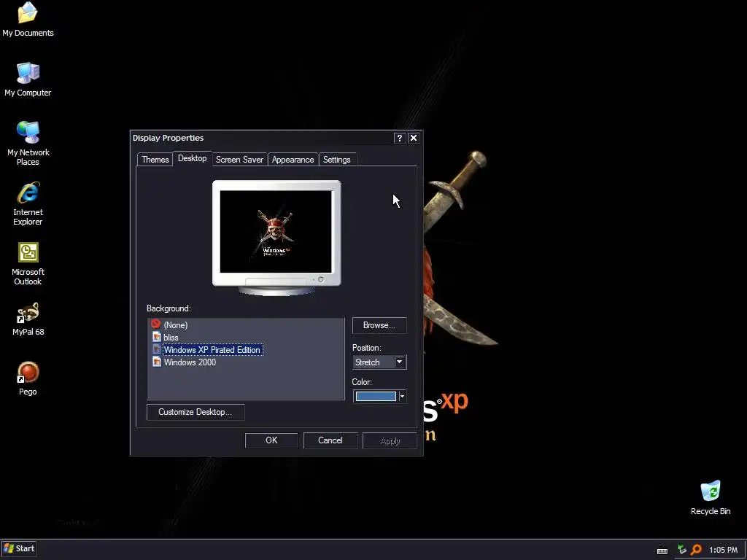The height and width of the screenshot is (560, 747).
Task: Close the Display Properties dialog
Action: click(x=414, y=138)
